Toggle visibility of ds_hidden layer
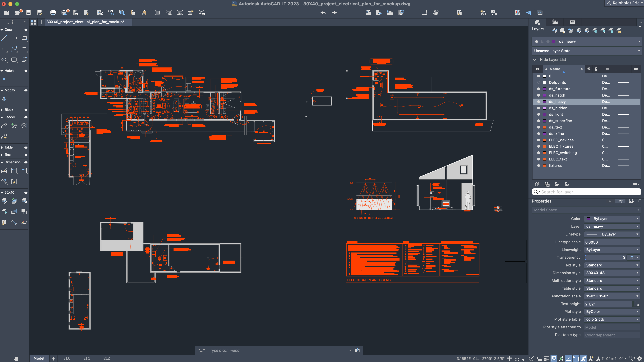Viewport: 644px width, 362px height. pyautogui.click(x=538, y=108)
